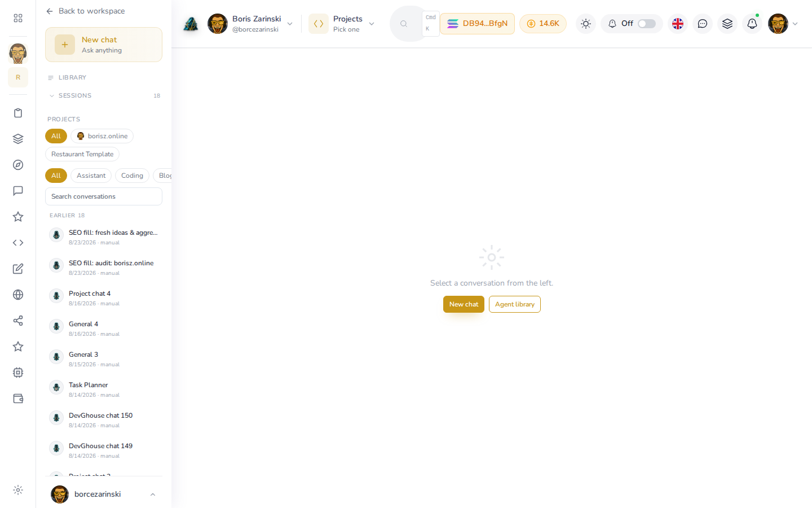Open the code brackets icon in left rail
The height and width of the screenshot is (508, 812).
click(x=18, y=243)
